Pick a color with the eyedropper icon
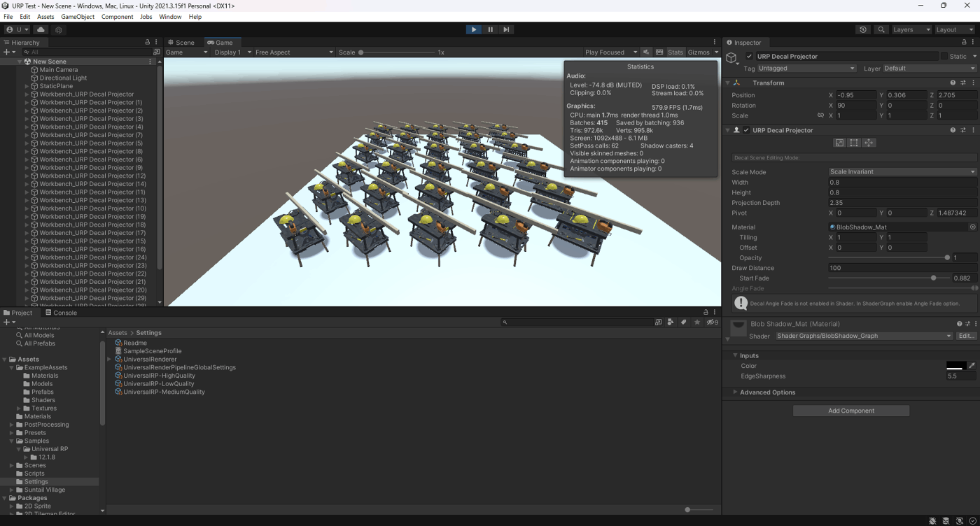Screen dimensions: 980x526 click(x=972, y=366)
